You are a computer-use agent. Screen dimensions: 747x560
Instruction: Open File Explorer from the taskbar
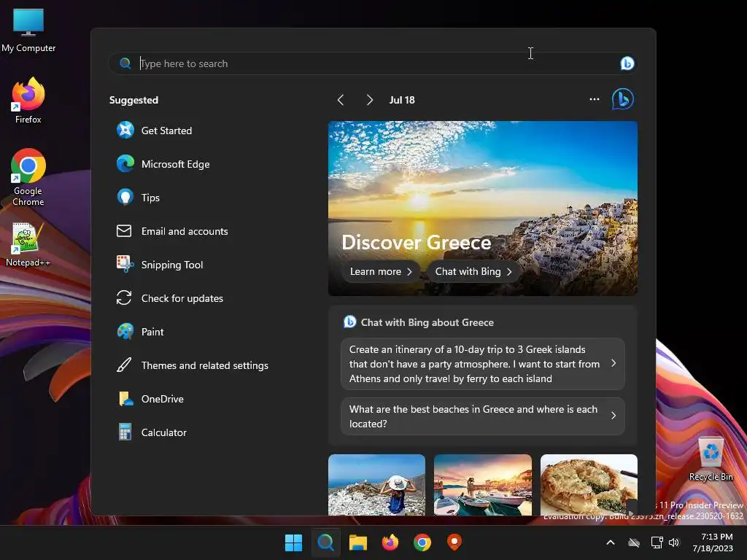(357, 542)
